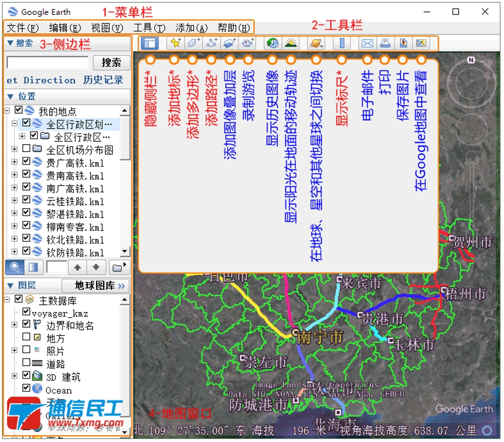Click the add folder icon in Places

(119, 267)
